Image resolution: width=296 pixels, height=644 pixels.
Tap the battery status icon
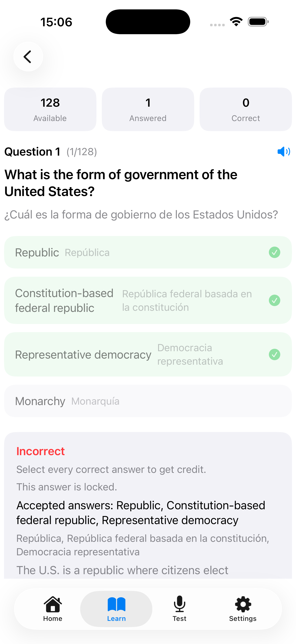[x=258, y=22]
